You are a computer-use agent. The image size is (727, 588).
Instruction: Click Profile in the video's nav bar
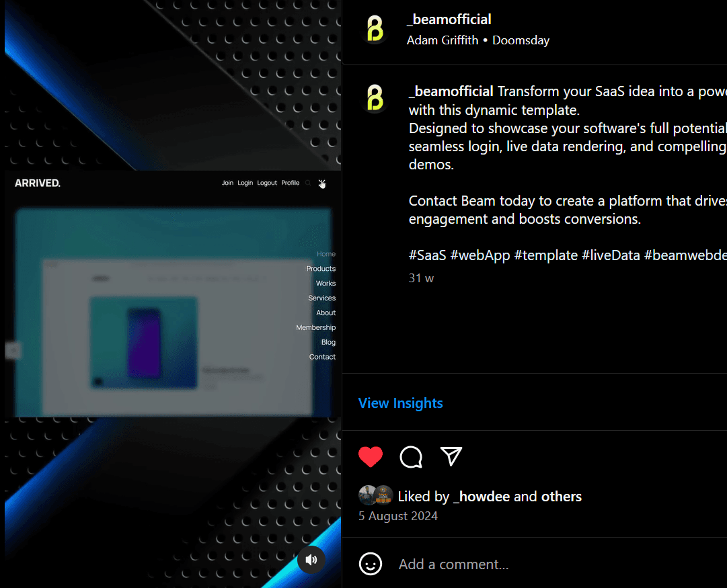click(x=291, y=183)
